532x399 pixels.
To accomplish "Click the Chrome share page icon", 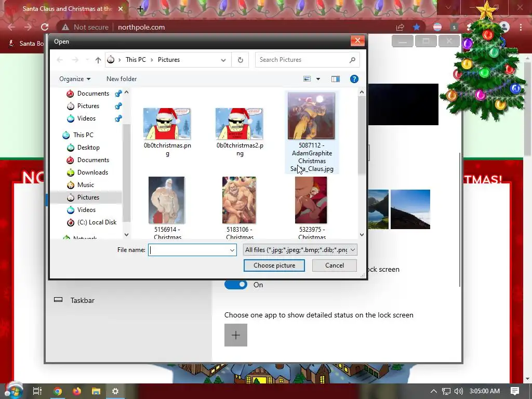I will tap(400, 27).
